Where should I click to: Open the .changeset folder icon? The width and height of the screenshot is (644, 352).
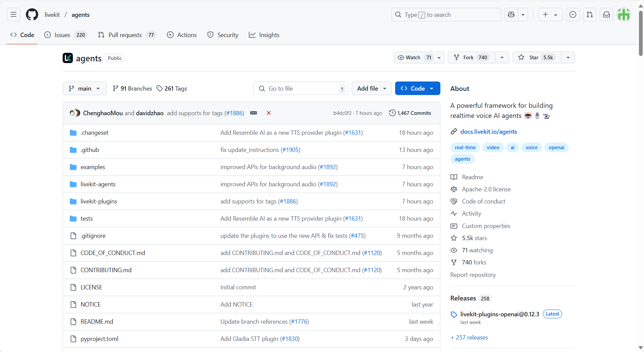pos(73,133)
